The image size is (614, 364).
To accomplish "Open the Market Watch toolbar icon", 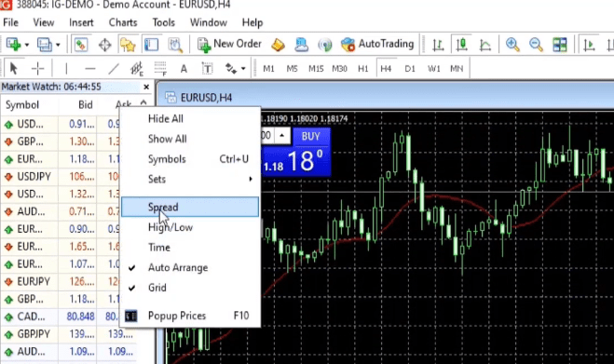I will point(81,45).
